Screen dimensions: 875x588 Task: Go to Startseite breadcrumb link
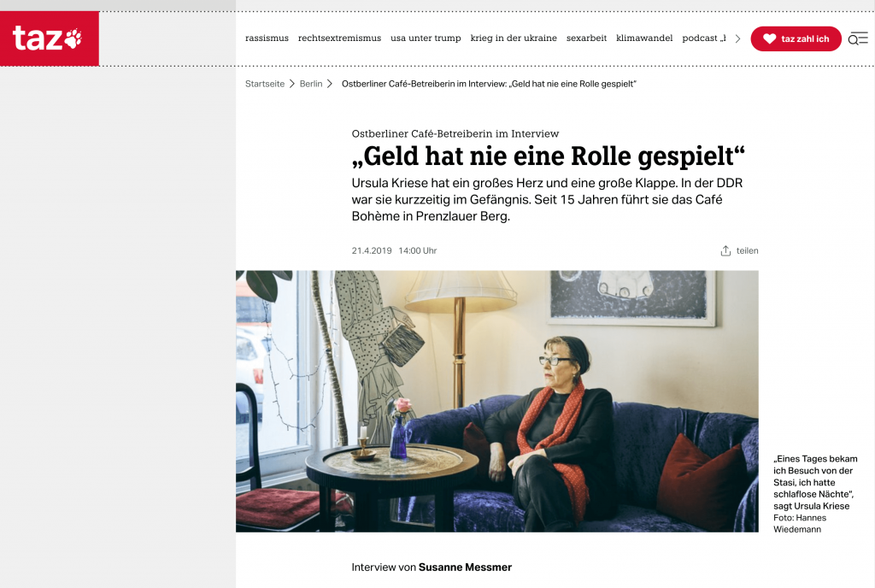click(x=265, y=84)
